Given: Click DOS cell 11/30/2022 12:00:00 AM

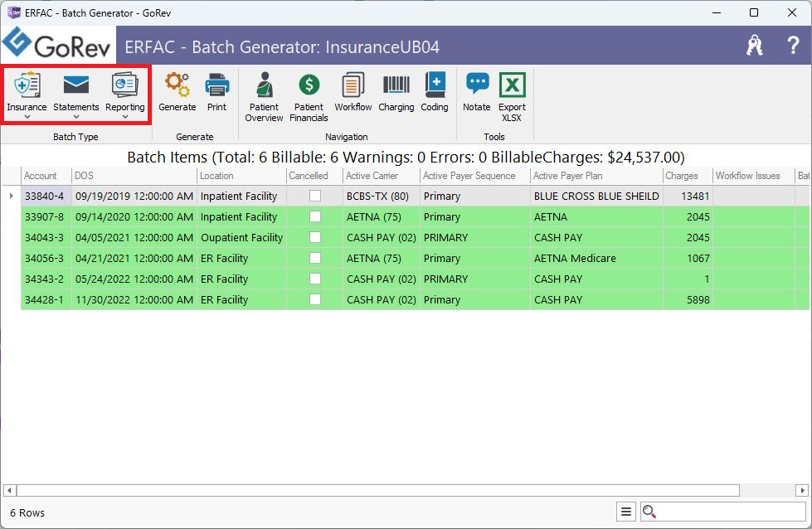Looking at the screenshot, I should pyautogui.click(x=134, y=299).
